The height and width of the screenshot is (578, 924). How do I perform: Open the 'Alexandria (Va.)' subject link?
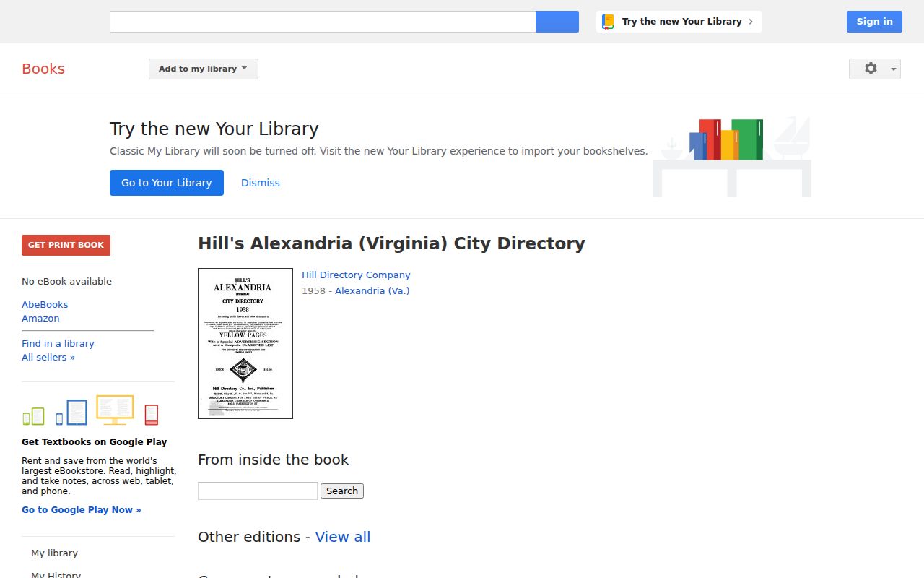pyautogui.click(x=372, y=290)
